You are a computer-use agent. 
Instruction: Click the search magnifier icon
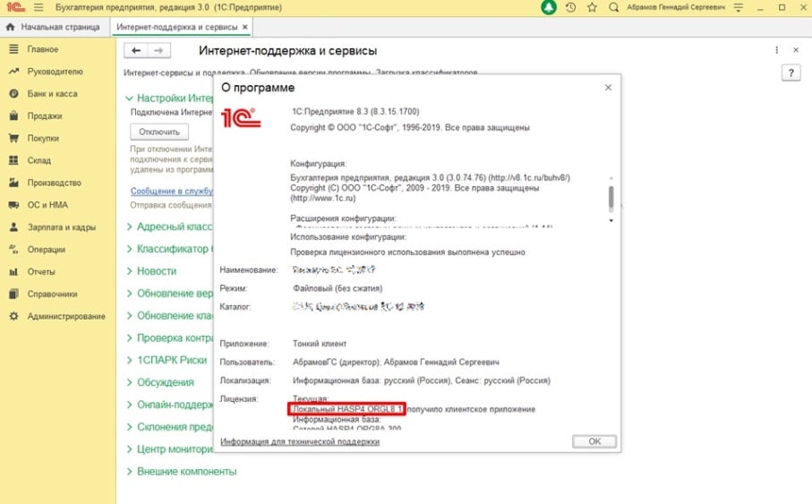[613, 7]
